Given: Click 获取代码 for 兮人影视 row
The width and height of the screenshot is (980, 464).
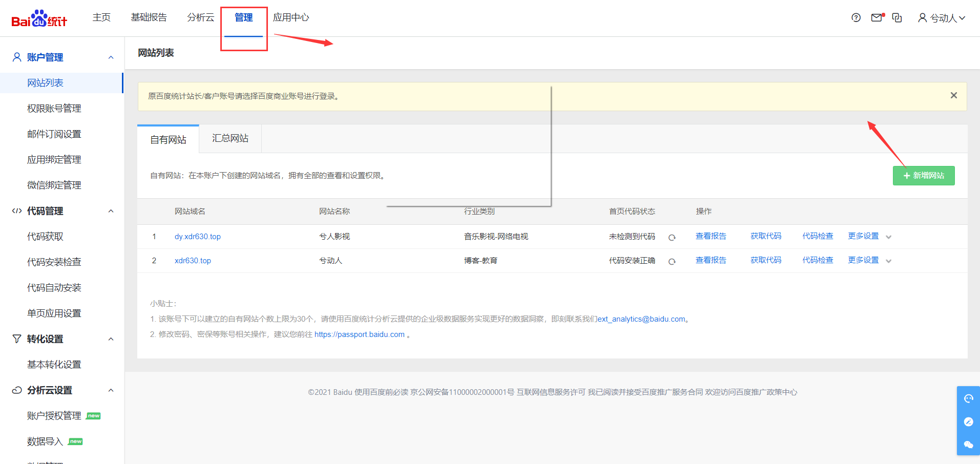Looking at the screenshot, I should pyautogui.click(x=766, y=236).
